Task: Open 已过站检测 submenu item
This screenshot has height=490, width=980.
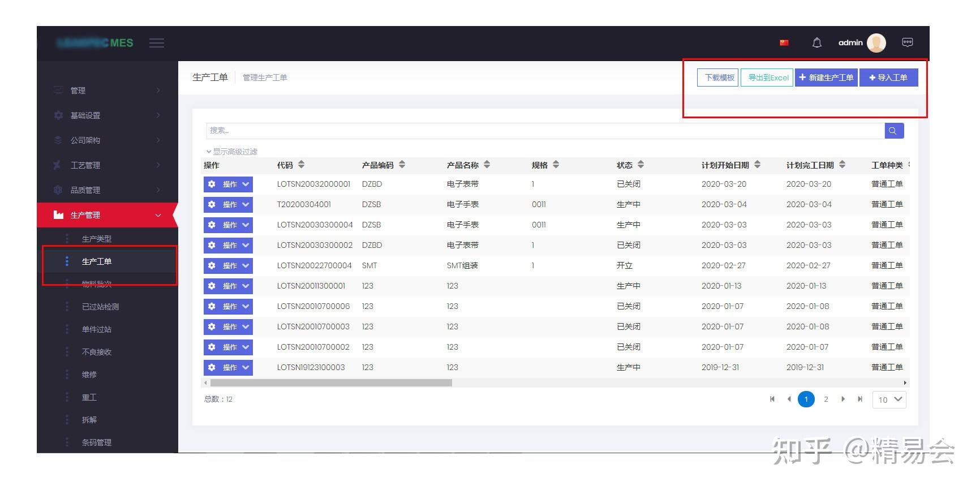Action: [100, 307]
